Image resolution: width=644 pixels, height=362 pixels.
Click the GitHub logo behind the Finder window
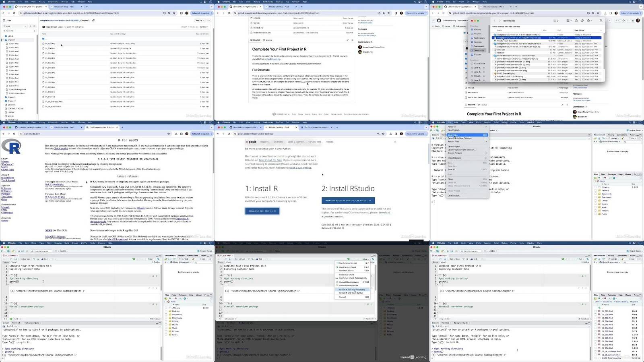439,20
